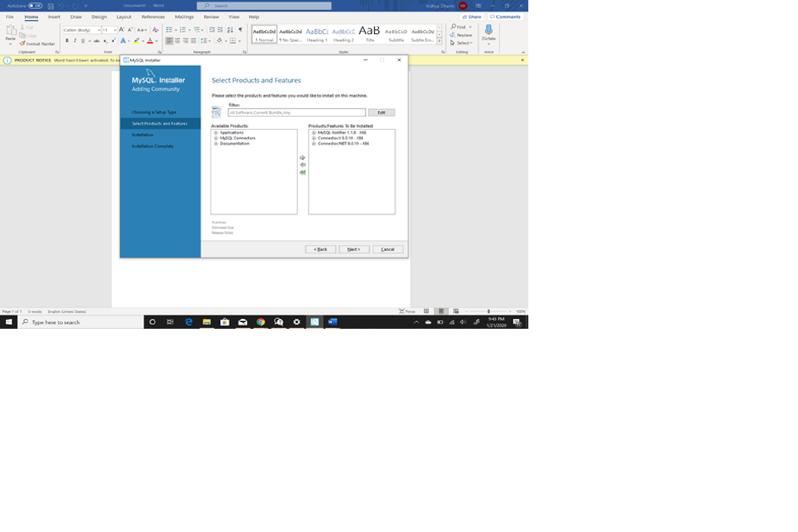The image size is (798, 532).
Task: Click the red font color button
Action: click(x=150, y=41)
